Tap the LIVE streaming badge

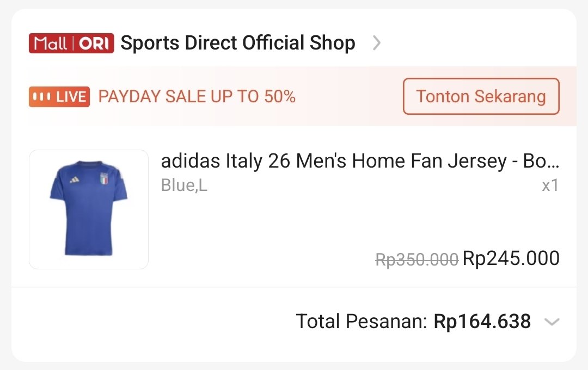point(59,97)
